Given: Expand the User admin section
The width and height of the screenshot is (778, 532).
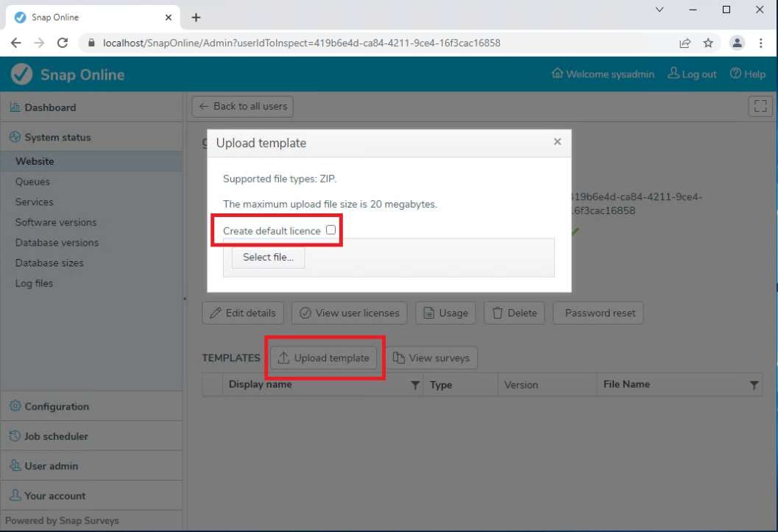Looking at the screenshot, I should pyautogui.click(x=51, y=466).
